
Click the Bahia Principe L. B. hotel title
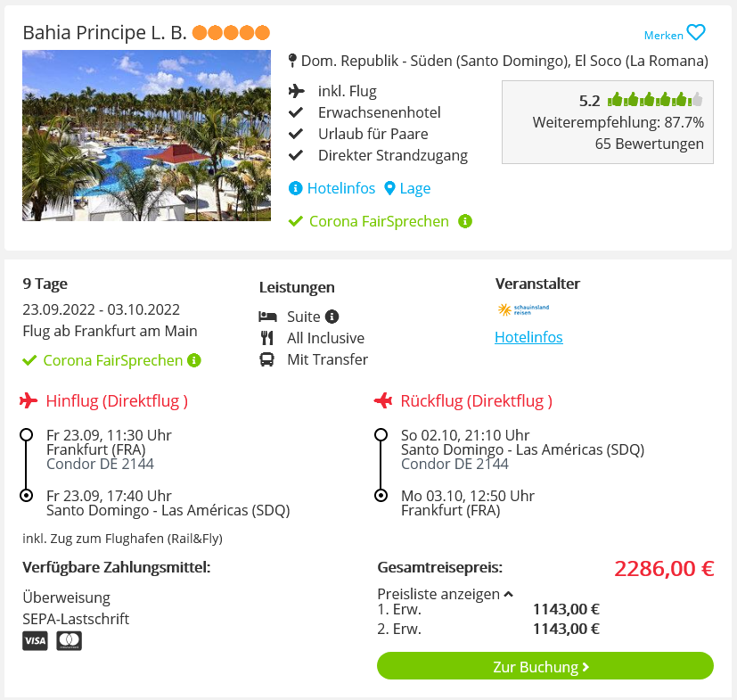104,33
